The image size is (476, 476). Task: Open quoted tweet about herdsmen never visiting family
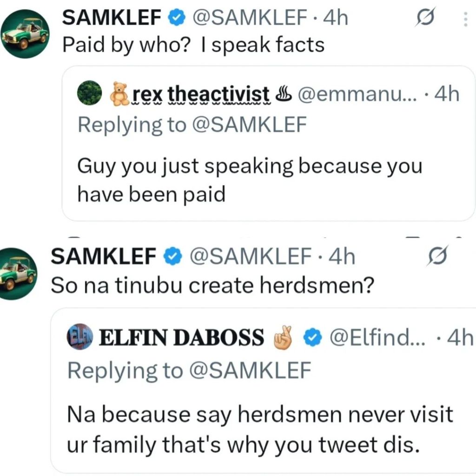tap(260, 430)
